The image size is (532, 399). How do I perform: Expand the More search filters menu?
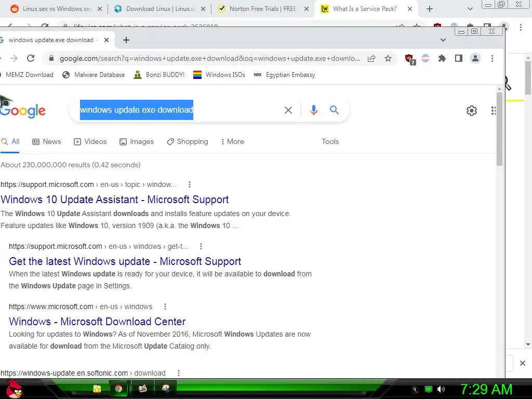point(232,141)
